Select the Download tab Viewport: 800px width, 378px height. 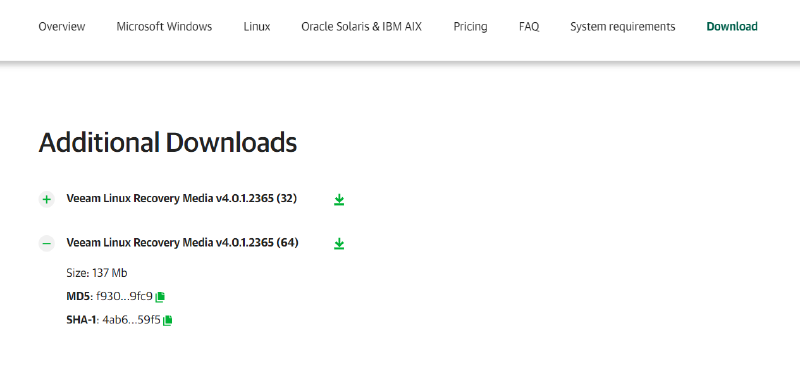point(732,27)
